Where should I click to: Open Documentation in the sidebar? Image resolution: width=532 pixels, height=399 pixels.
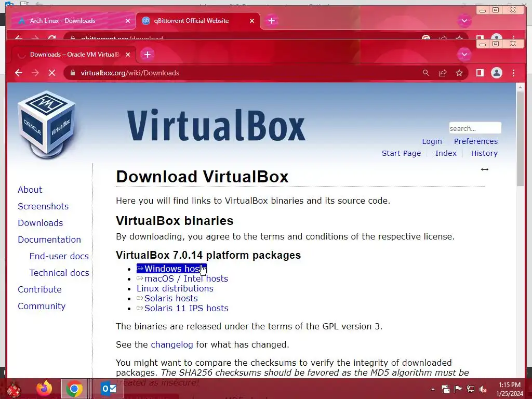pyautogui.click(x=49, y=240)
